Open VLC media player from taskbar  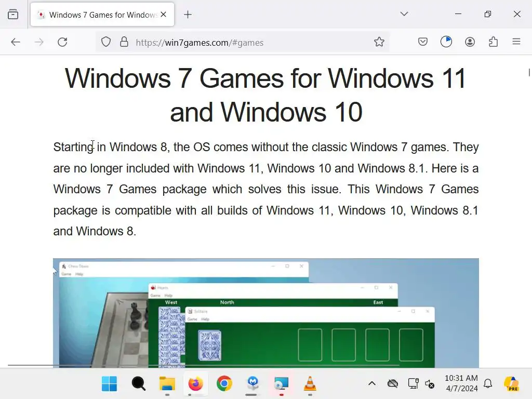tap(310, 384)
